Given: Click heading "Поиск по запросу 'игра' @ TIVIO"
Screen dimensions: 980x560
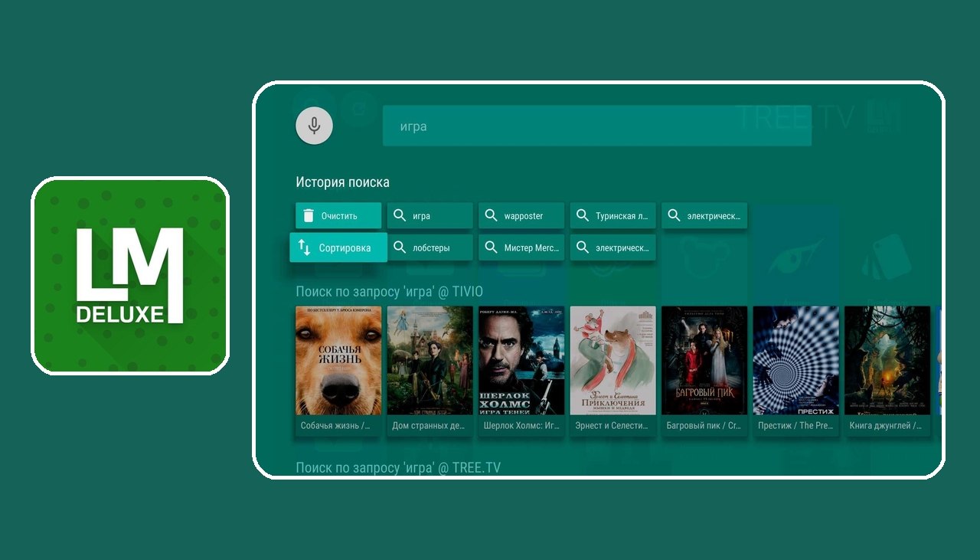Looking at the screenshot, I should [x=390, y=292].
